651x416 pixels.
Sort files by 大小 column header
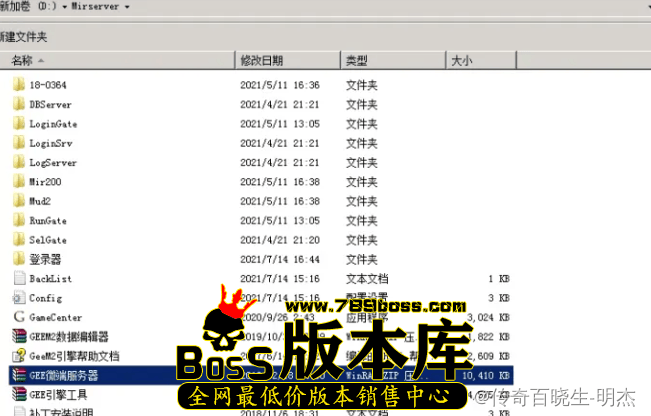(x=461, y=61)
